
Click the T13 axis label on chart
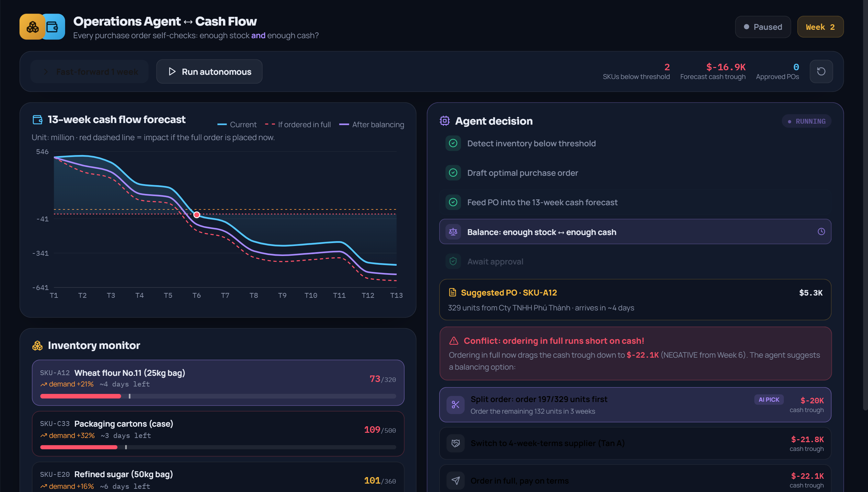click(x=396, y=295)
